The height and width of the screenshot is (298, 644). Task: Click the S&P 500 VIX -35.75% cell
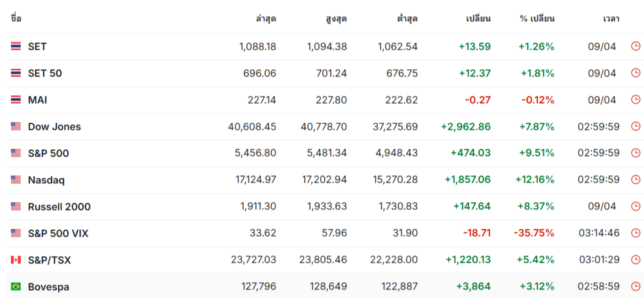click(x=534, y=233)
